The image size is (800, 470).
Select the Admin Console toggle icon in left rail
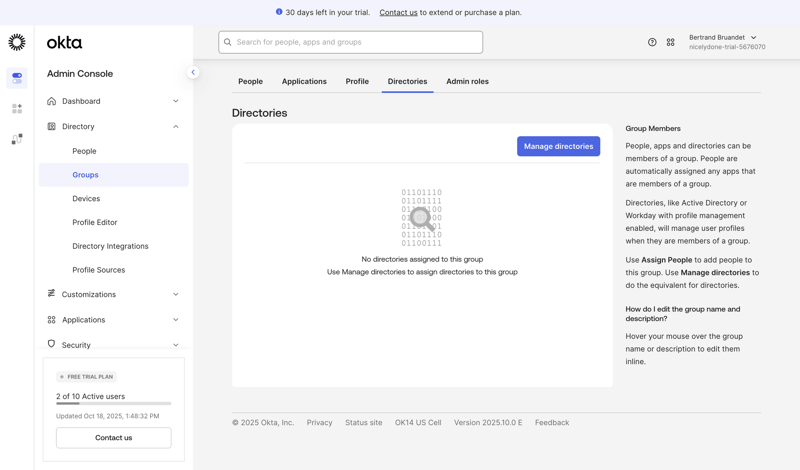17,78
